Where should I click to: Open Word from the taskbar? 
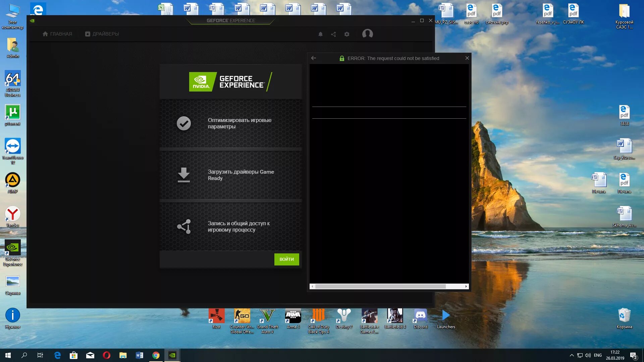pyautogui.click(x=139, y=355)
